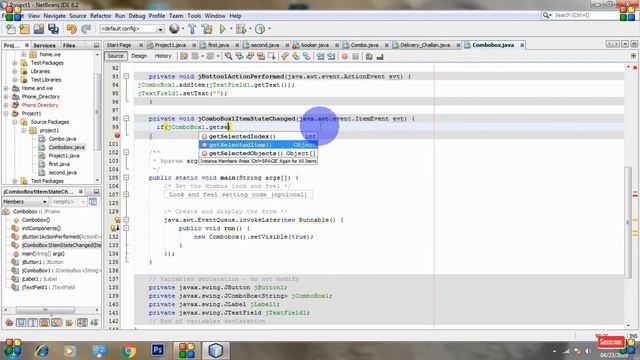Toggle Show Inherited Members in Navigator
This screenshot has width=640, height=360.
(9, 323)
